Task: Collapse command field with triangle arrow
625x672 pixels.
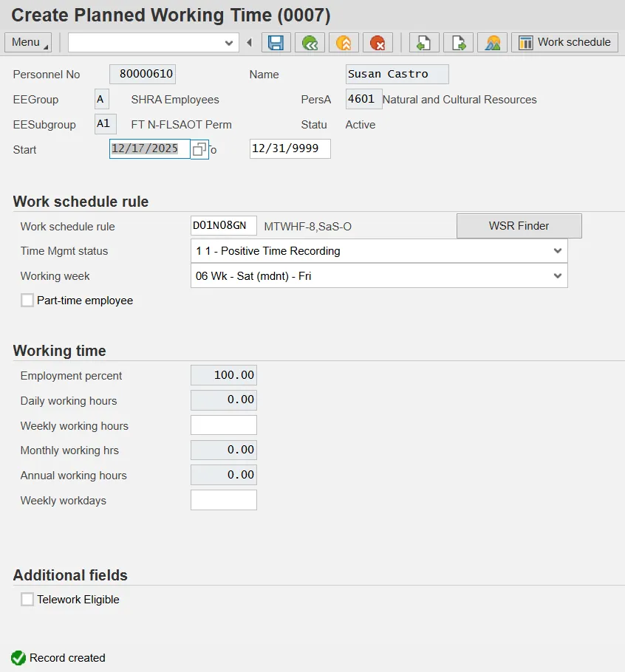Action: (250, 43)
